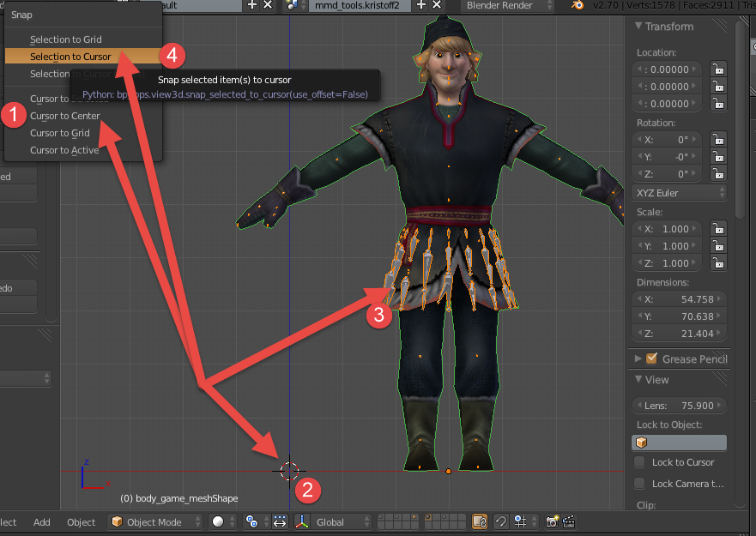This screenshot has width=756, height=536.
Task: Click the properties panel vertical scrollbar
Action: coord(741,121)
